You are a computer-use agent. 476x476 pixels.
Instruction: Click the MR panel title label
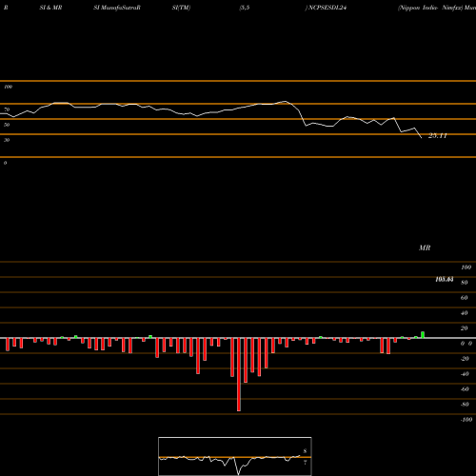(x=425, y=248)
